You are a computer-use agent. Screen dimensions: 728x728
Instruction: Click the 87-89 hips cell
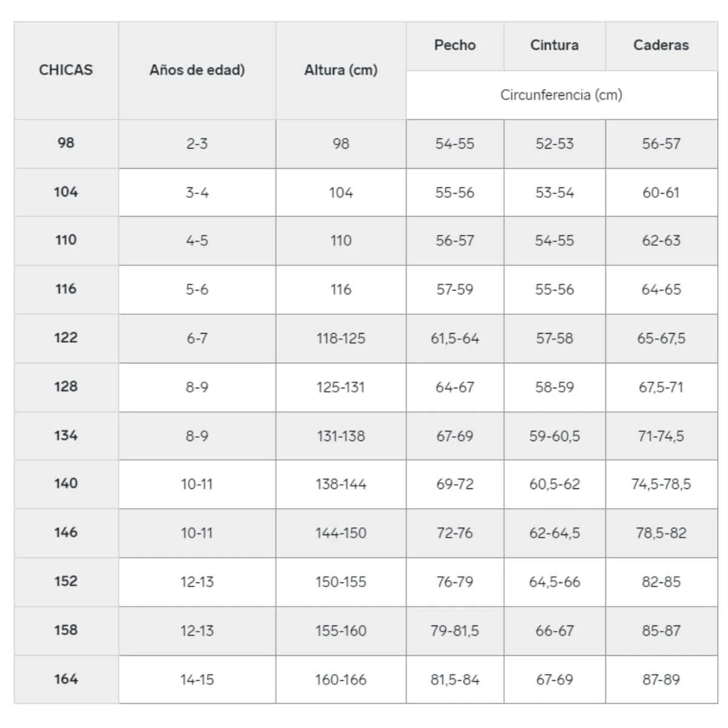661,679
